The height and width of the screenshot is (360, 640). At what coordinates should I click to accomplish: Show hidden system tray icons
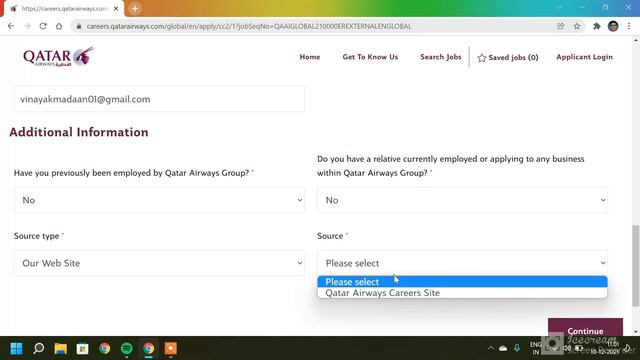[491, 348]
